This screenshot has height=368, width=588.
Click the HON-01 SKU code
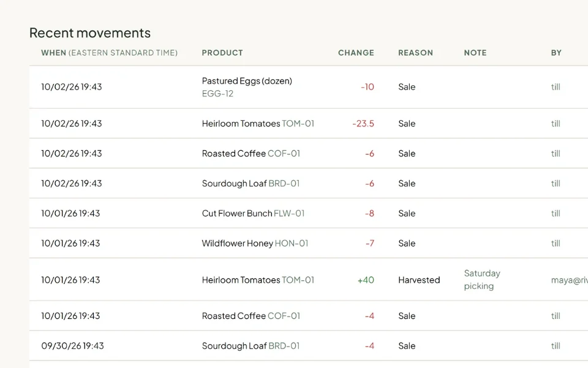coord(292,243)
